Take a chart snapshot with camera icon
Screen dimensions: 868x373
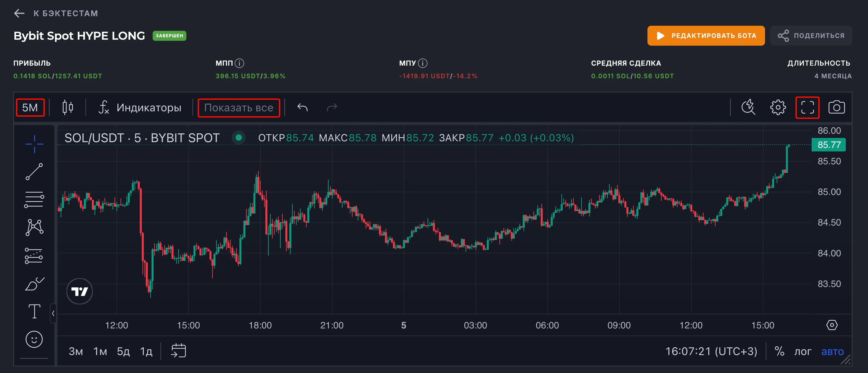837,108
